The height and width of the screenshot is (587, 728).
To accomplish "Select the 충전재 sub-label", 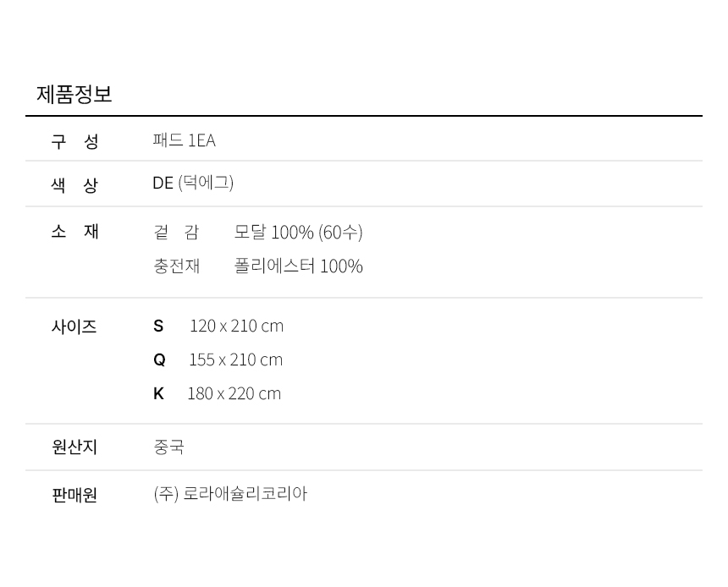I will pyautogui.click(x=176, y=266).
